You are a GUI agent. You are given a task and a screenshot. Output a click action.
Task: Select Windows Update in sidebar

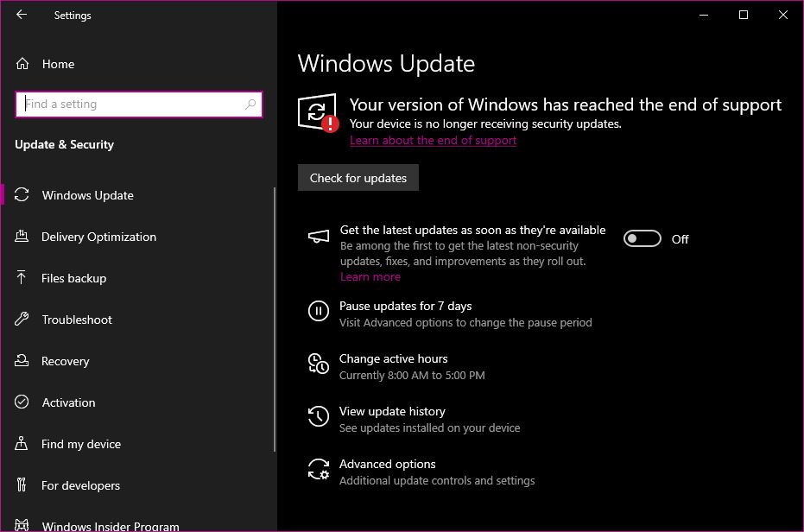coord(137,195)
